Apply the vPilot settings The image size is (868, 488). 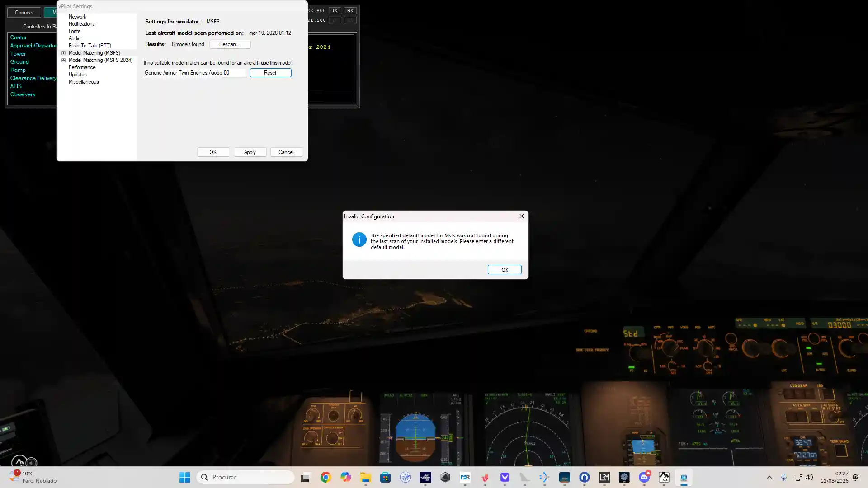point(250,152)
